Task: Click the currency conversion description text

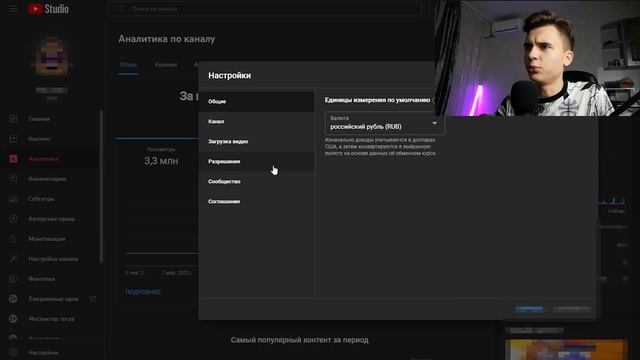Action: click(x=380, y=147)
